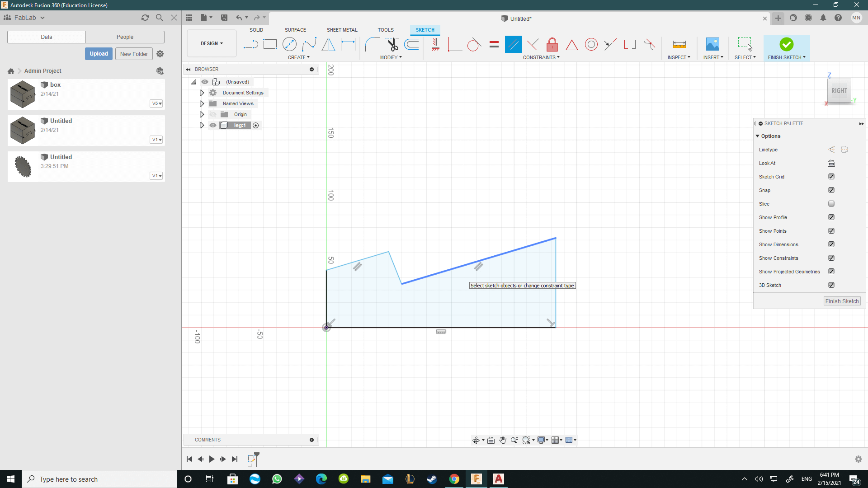
Task: Apply the Fix/Unfix lock constraint
Action: (552, 44)
